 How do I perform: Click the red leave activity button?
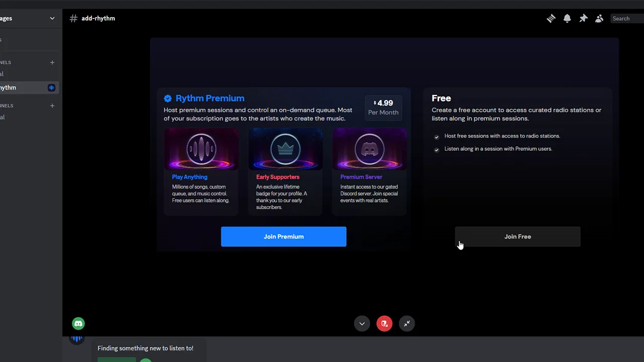pyautogui.click(x=384, y=324)
